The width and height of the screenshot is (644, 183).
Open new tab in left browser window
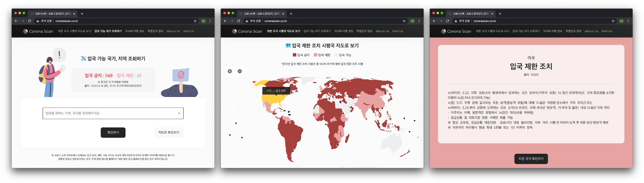(82, 13)
